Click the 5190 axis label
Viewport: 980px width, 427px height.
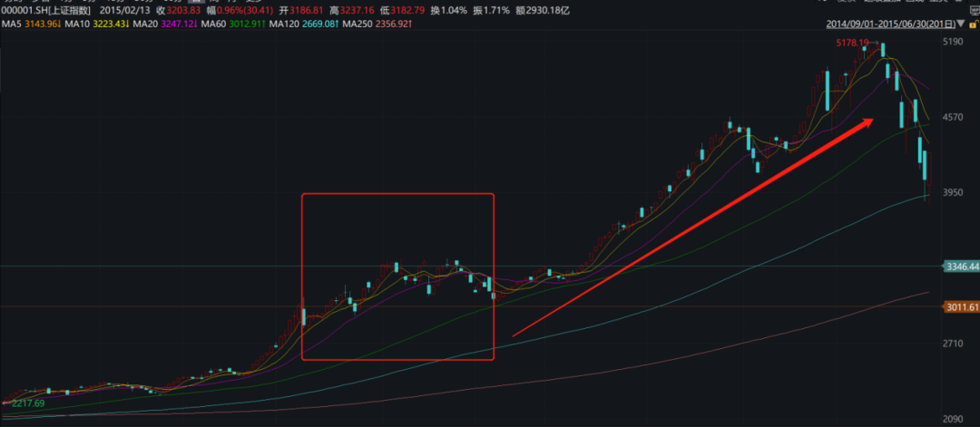955,42
